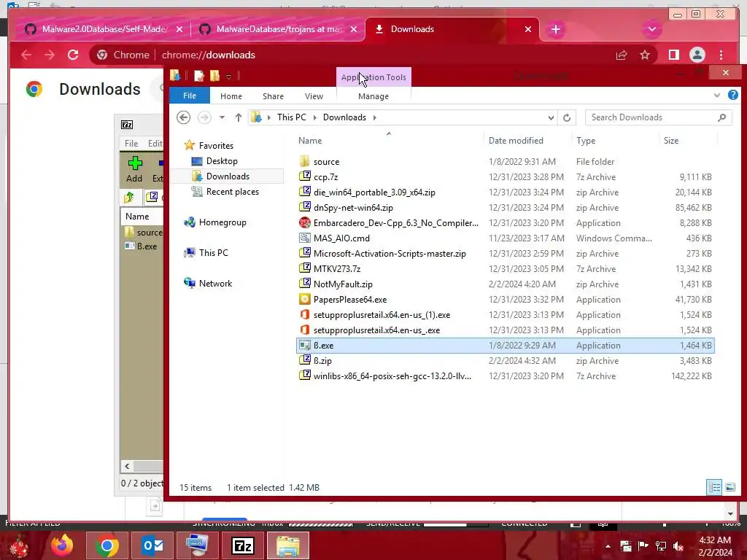Viewport: 747px width, 560px height.
Task: Refresh the Downloads folder view
Action: pos(566,117)
